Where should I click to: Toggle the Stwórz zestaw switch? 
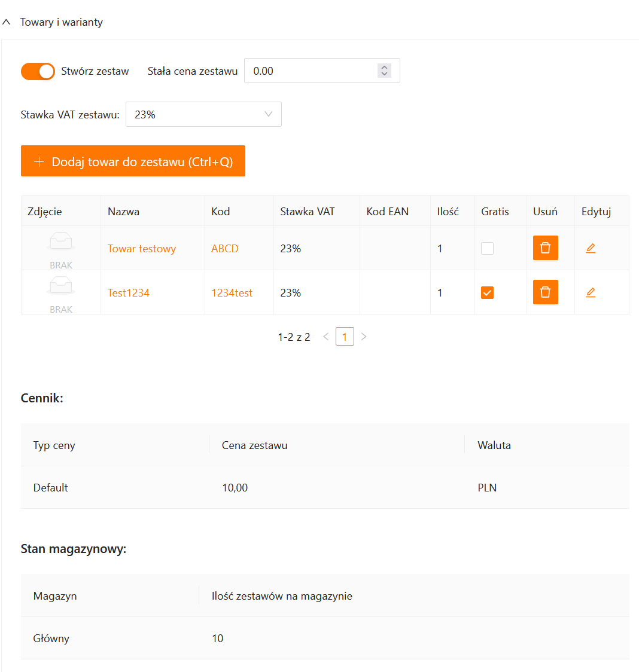coord(38,71)
